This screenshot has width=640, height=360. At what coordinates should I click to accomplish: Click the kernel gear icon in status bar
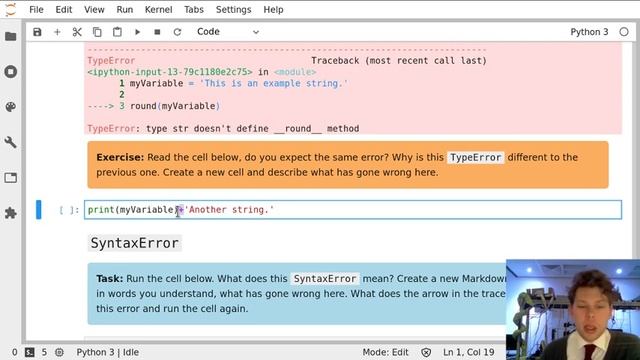coord(59,352)
